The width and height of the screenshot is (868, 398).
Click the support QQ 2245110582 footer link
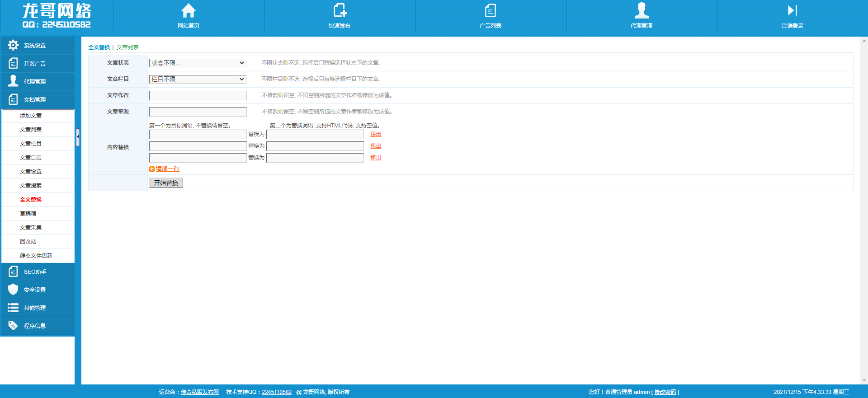pos(277,392)
